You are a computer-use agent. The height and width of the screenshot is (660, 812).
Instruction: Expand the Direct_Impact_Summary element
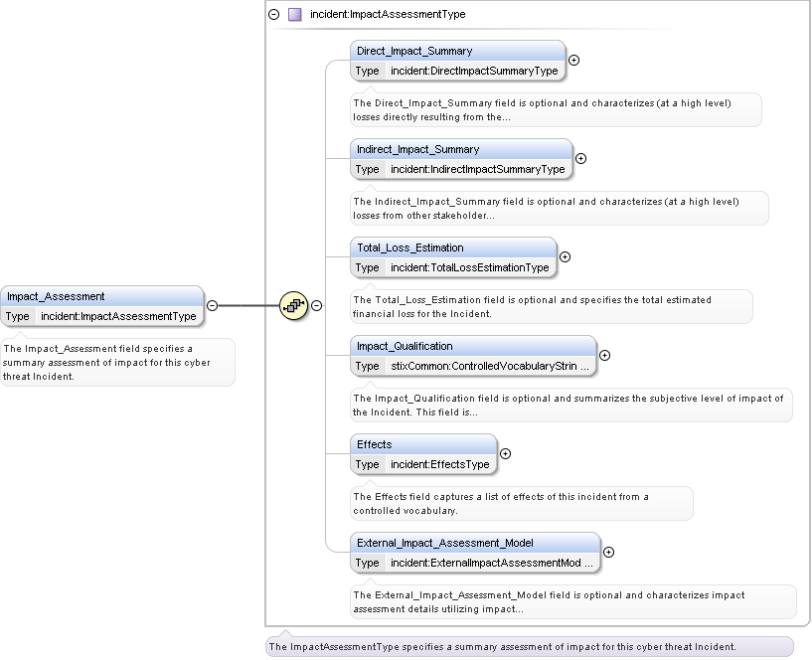(x=573, y=60)
